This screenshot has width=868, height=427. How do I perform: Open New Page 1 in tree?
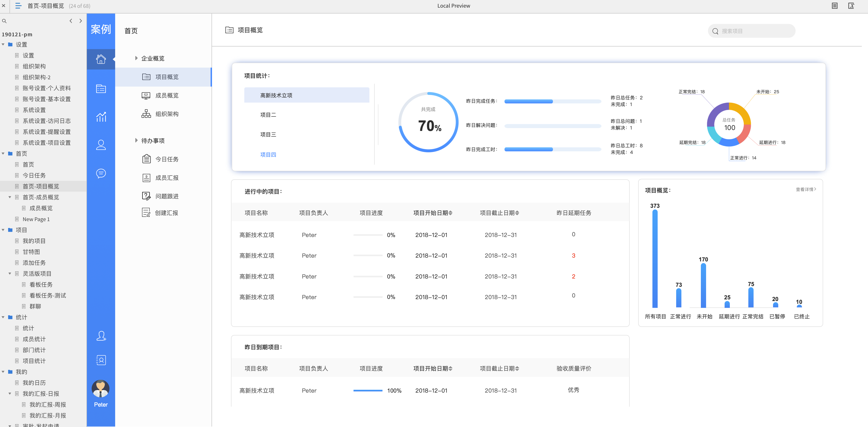click(36, 219)
